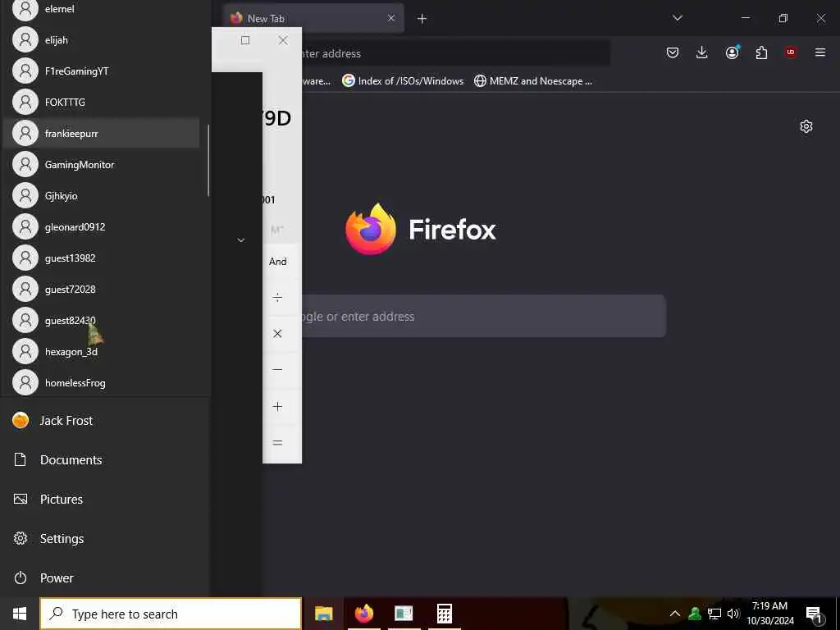Select user frankieepurr in the list
This screenshot has height=630, width=840.
pos(101,134)
